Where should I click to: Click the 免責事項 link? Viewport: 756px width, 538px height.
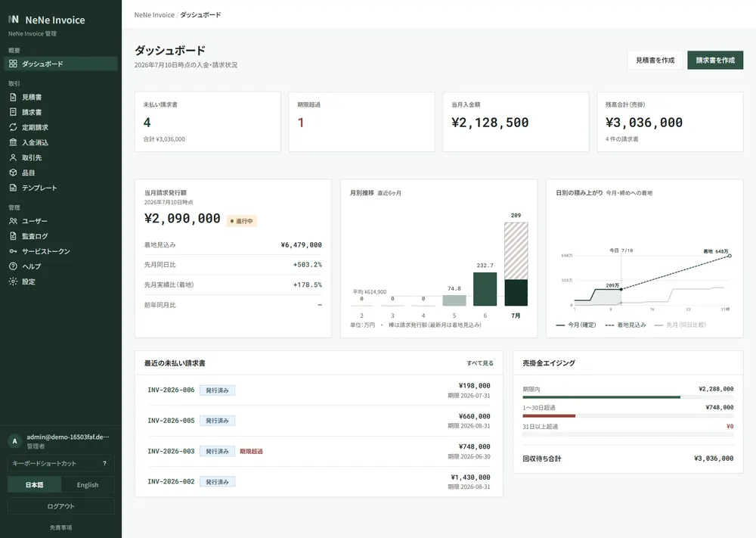60,528
